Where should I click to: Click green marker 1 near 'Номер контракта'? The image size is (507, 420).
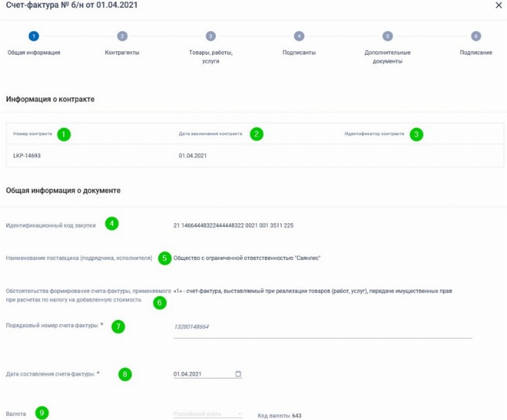tap(63, 134)
